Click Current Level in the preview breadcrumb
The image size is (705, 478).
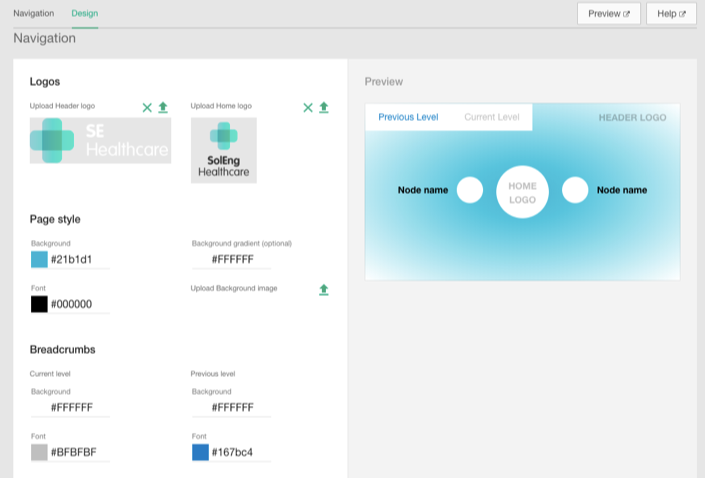coord(492,117)
